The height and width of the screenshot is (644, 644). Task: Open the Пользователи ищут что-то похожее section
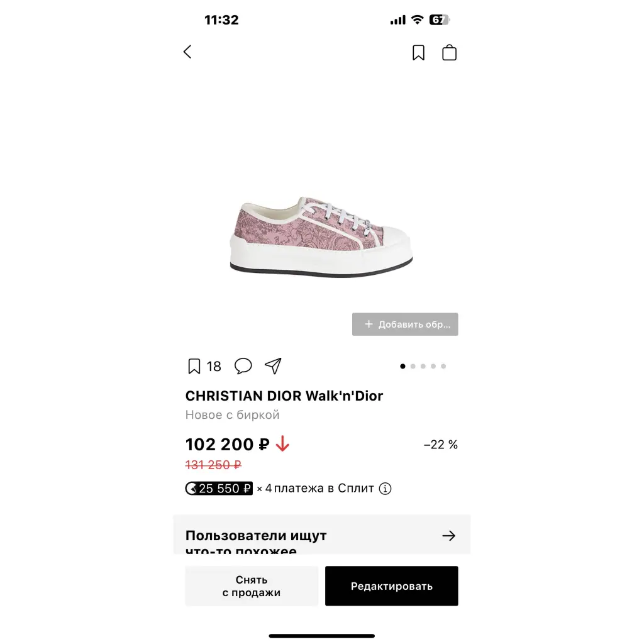pos(321,535)
